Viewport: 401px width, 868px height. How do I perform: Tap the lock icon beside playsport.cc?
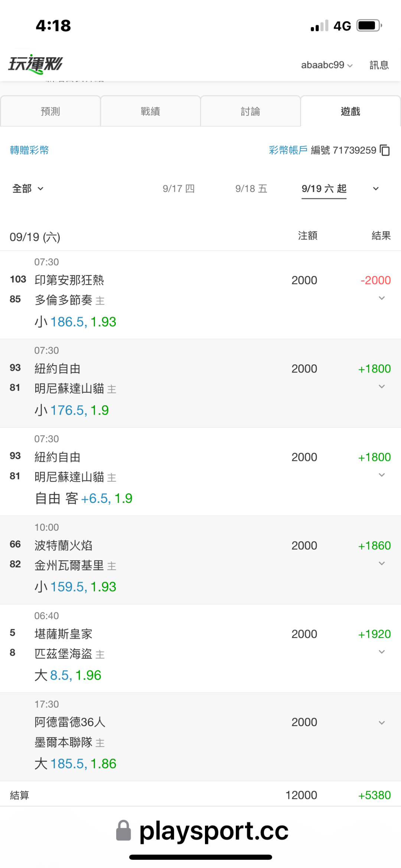click(124, 830)
